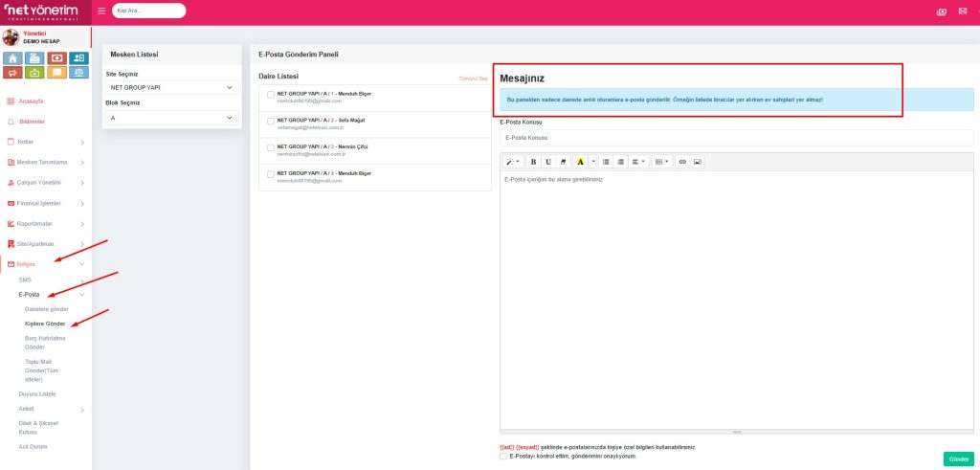Open the Site Seçiniz dropdown
The image size is (980, 470).
coord(170,87)
